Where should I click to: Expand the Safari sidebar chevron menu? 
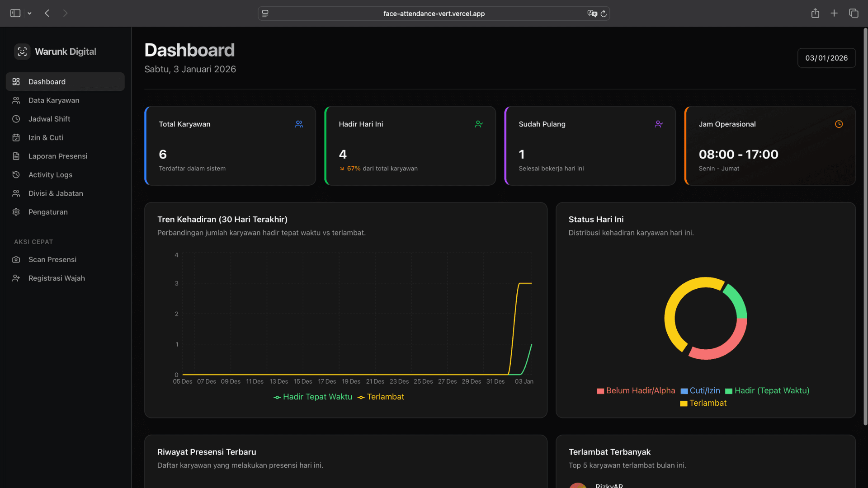click(x=30, y=13)
